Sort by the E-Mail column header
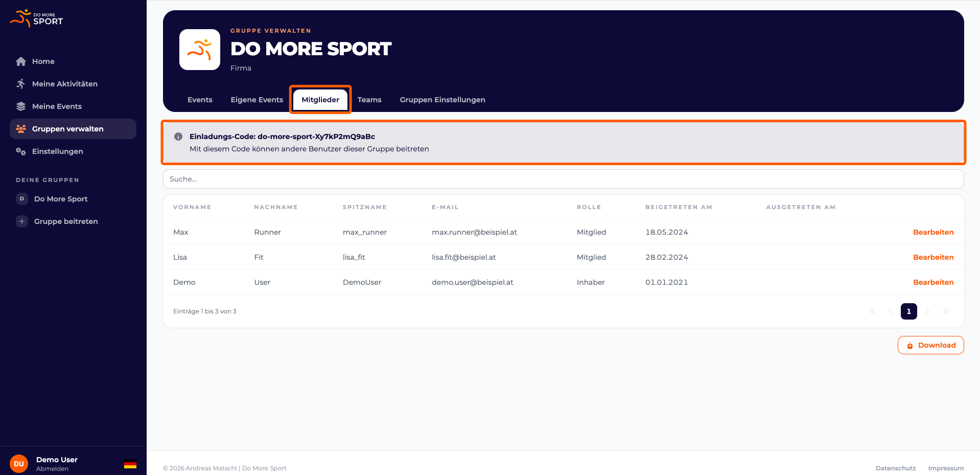 coord(445,207)
